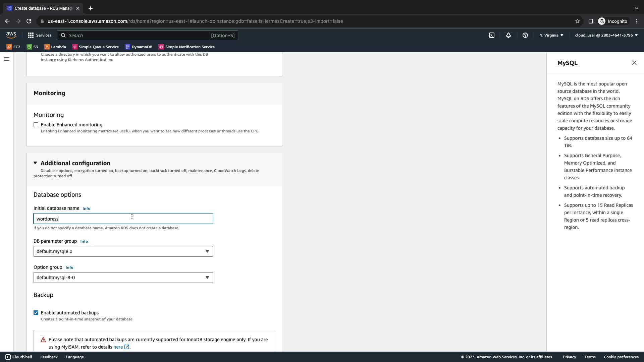The width and height of the screenshot is (644, 362).
Task: Click the Initial database name input field
Action: coord(123,219)
